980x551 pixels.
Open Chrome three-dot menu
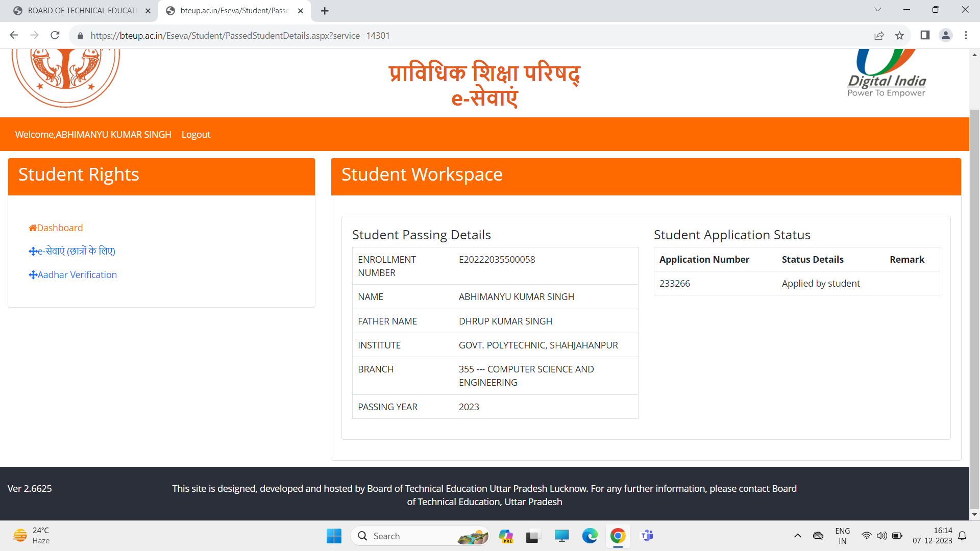click(966, 35)
